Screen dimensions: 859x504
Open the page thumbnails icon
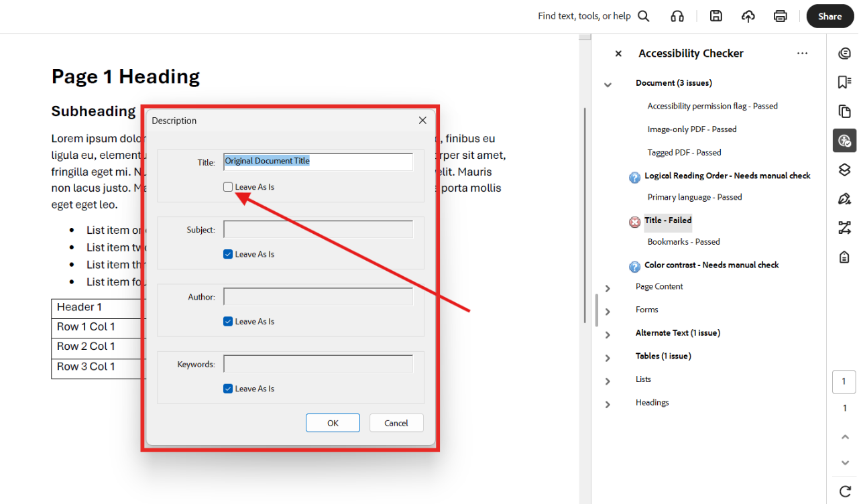(844, 111)
